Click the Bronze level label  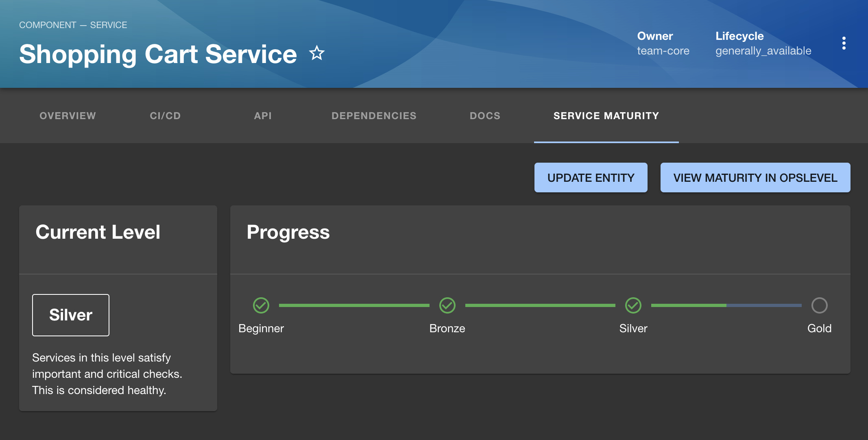coord(447,328)
